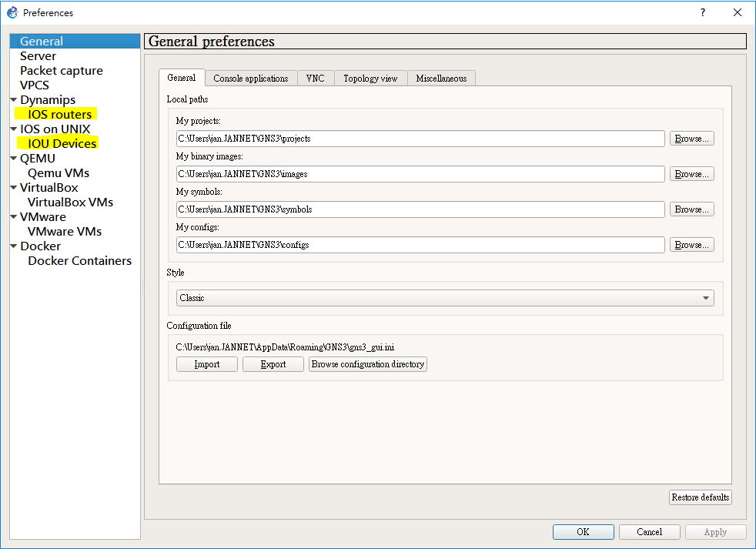Screen dimensions: 756x549
Task: Browse for My configs folder
Action: click(x=691, y=245)
